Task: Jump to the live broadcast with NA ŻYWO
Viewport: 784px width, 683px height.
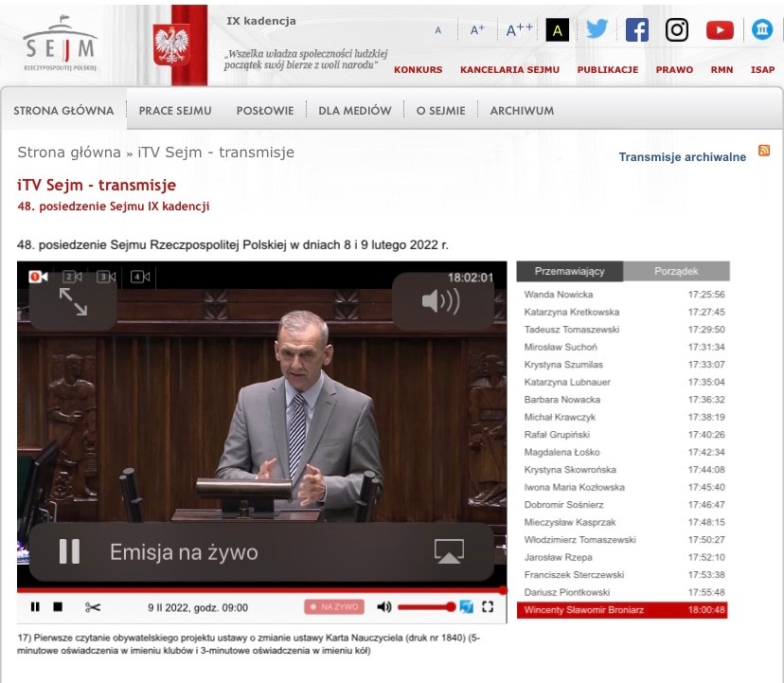Action: 333,606
